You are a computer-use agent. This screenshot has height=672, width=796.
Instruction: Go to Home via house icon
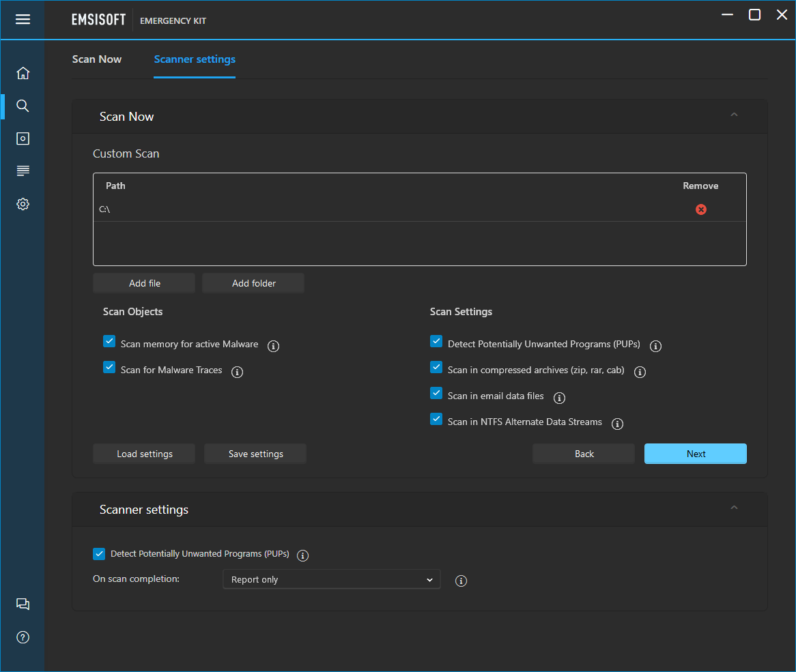[x=23, y=73]
